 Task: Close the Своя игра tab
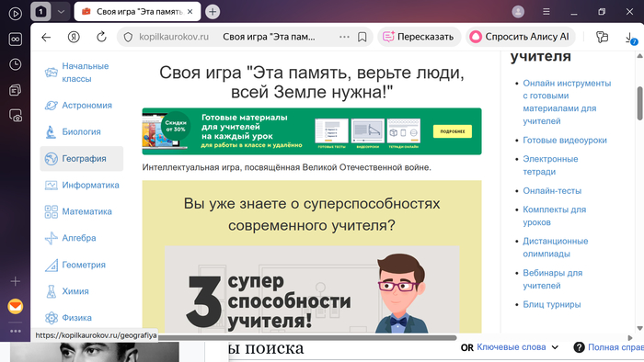pos(190,11)
